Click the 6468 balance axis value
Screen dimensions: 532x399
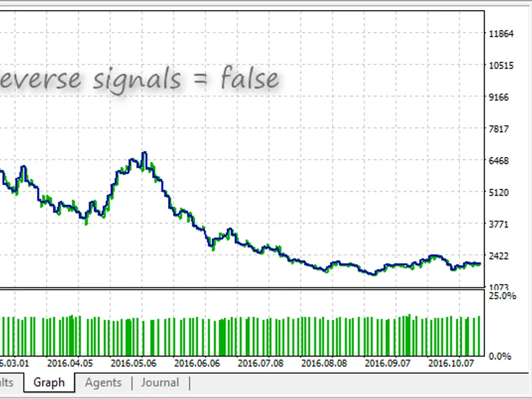(x=499, y=161)
